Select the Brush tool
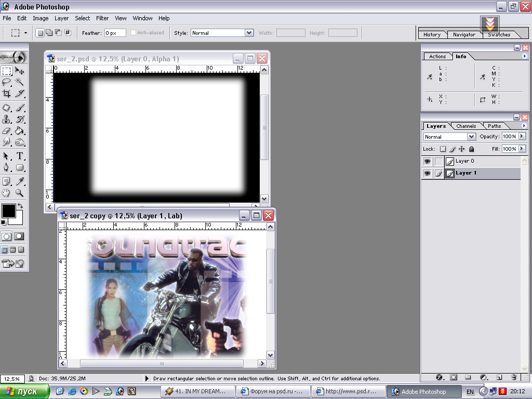This screenshot has height=399, width=532. [x=19, y=108]
